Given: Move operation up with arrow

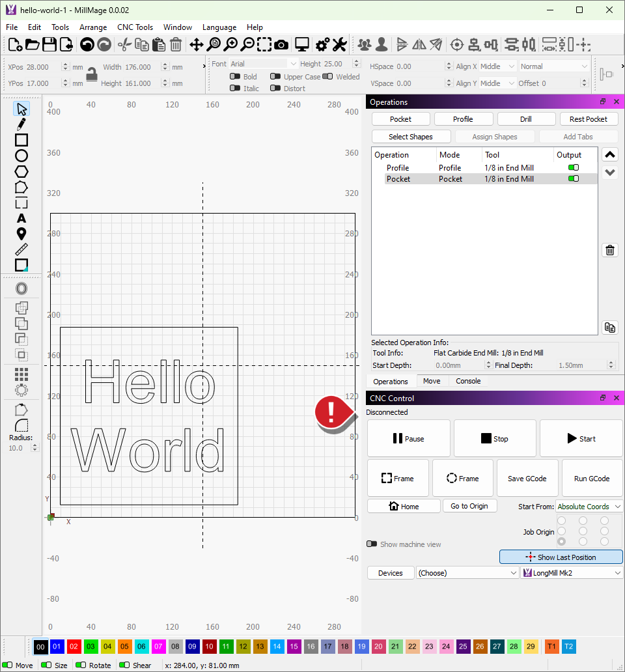Looking at the screenshot, I should 610,155.
